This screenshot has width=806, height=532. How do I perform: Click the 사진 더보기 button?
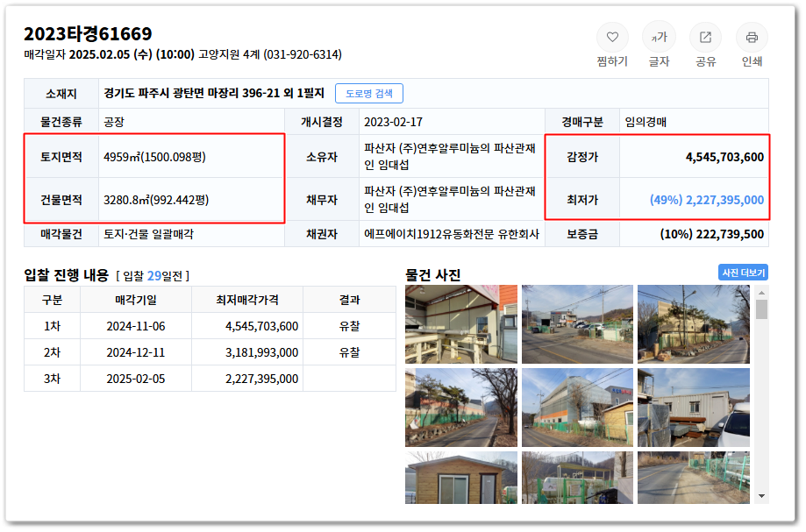point(743,273)
